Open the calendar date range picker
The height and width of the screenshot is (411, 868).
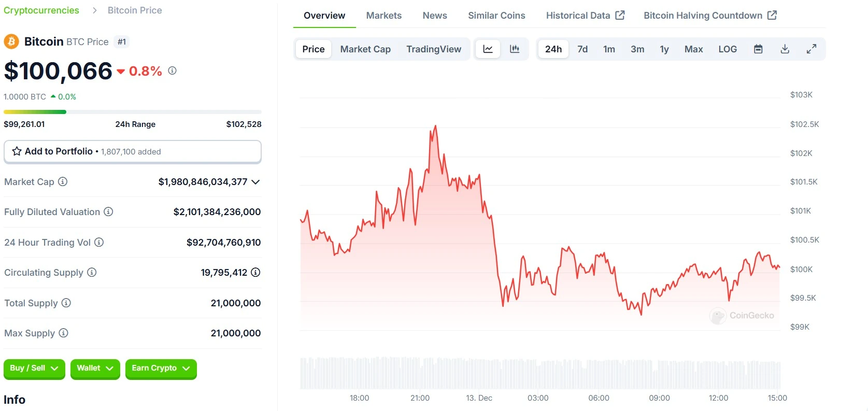pos(758,49)
